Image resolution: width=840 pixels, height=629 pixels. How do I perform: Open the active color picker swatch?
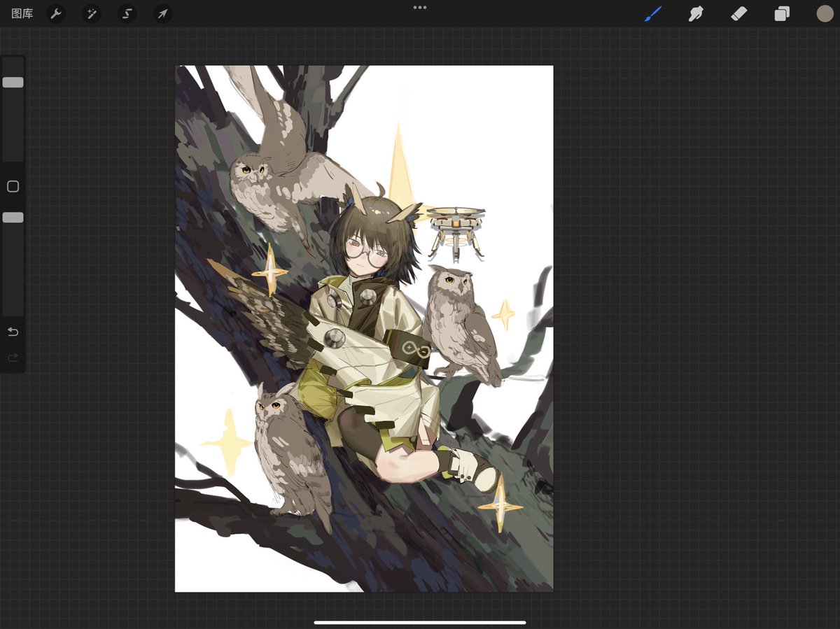pyautogui.click(x=825, y=13)
